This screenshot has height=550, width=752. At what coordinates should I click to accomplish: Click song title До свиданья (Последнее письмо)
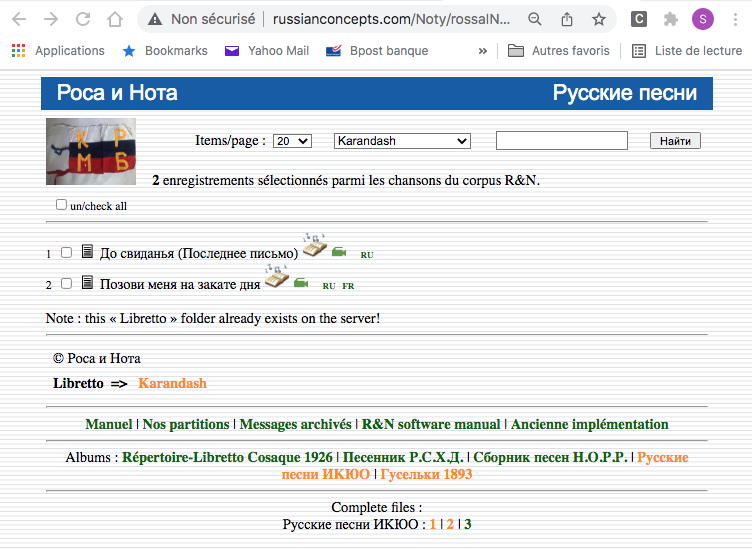coord(199,253)
